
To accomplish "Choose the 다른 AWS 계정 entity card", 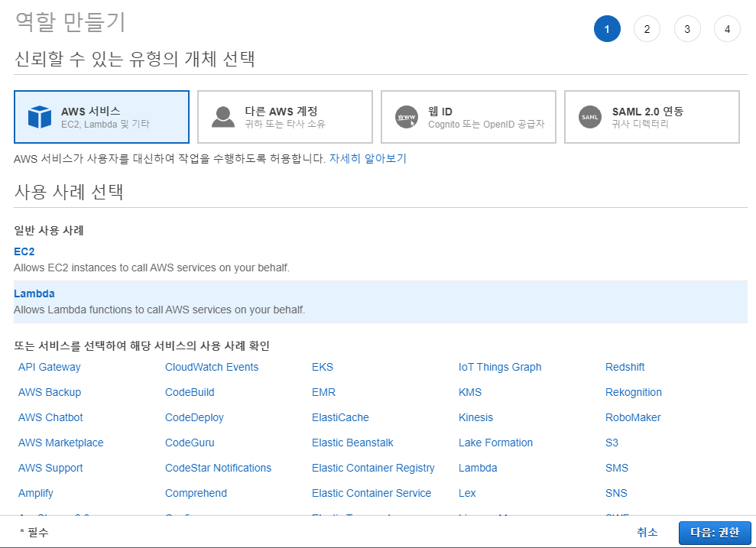I will click(285, 117).
